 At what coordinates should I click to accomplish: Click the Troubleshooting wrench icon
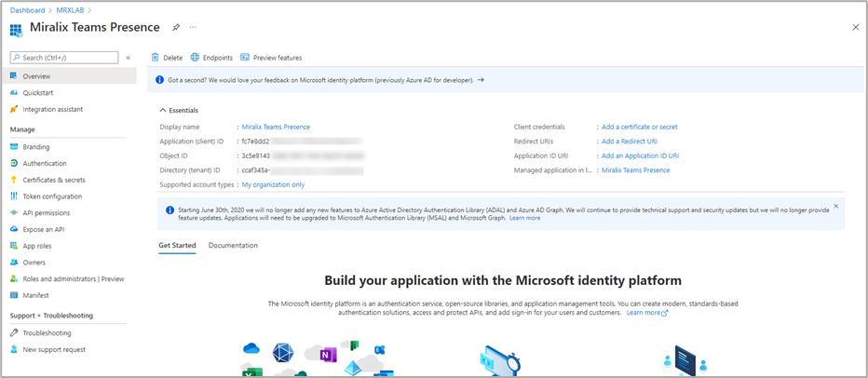pos(14,332)
